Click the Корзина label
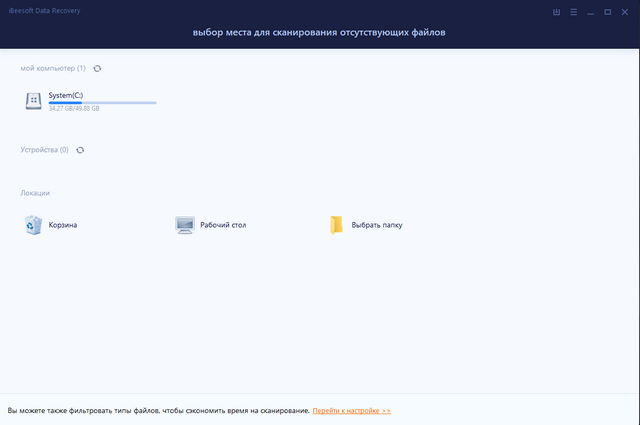Image resolution: width=640 pixels, height=425 pixels. pos(63,225)
